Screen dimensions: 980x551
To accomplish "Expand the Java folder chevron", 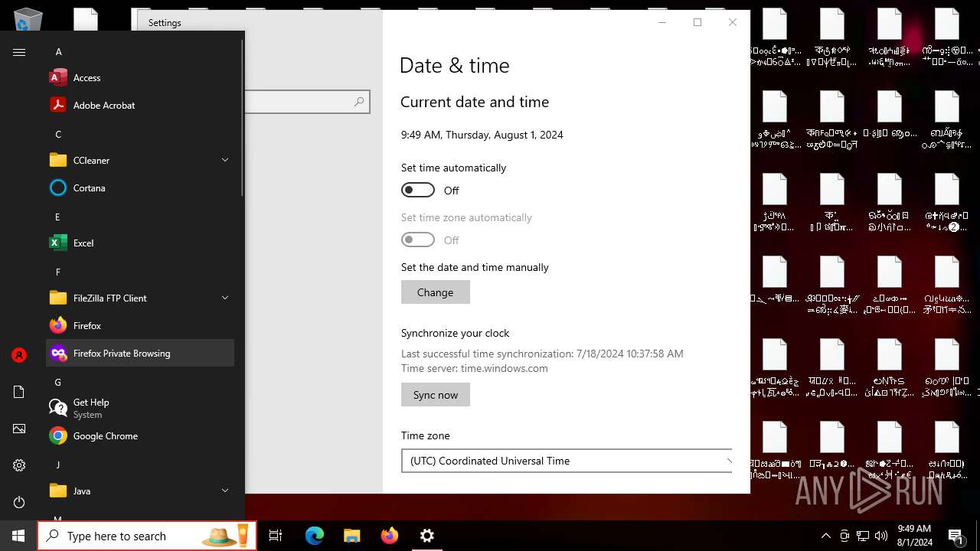I will [225, 491].
